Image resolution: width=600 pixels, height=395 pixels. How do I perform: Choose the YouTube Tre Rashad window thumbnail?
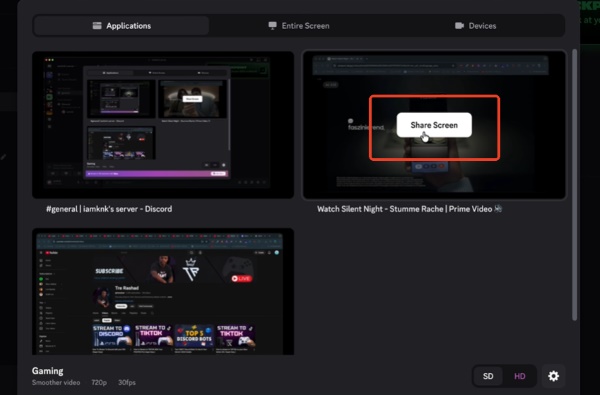click(x=163, y=292)
